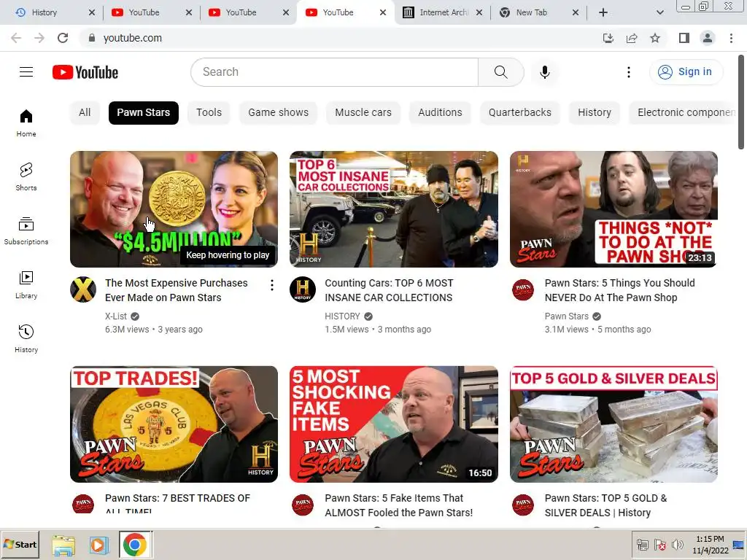Viewport: 747px width, 560px height.
Task: Click the taskbar clock
Action: (x=710, y=545)
